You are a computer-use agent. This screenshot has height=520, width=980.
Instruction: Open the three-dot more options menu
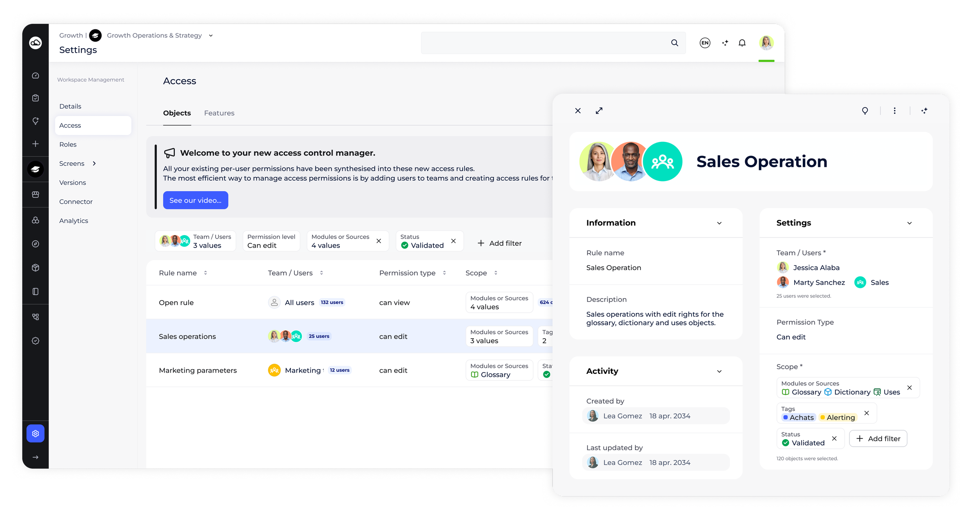895,111
